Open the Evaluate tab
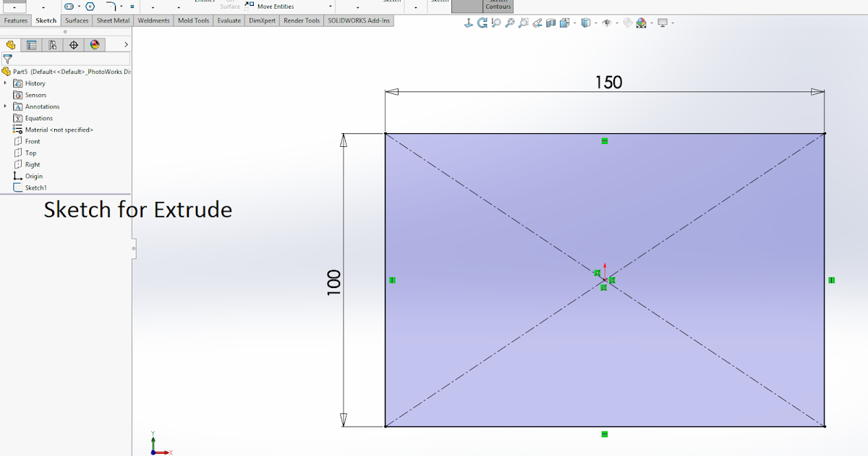The height and width of the screenshot is (456, 868). (229, 20)
